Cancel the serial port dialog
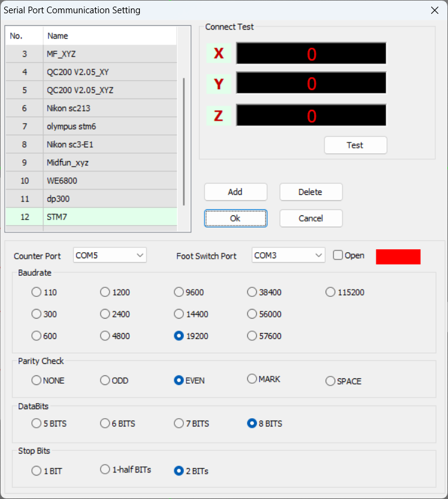The height and width of the screenshot is (499, 448). point(311,218)
